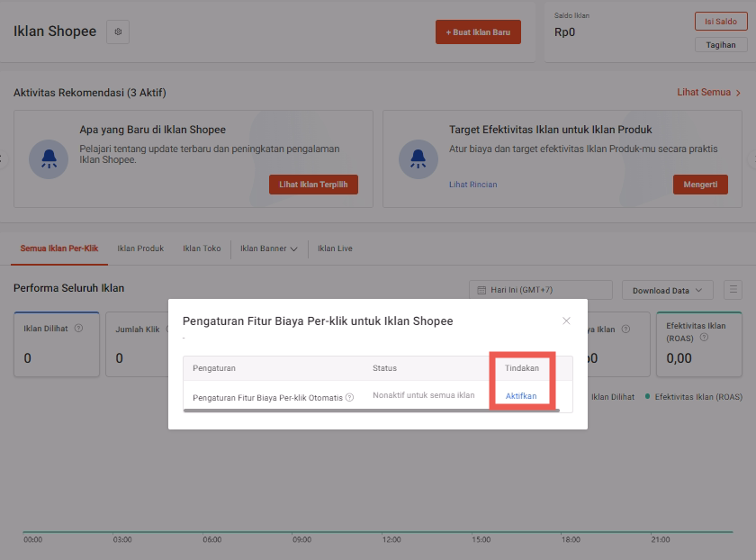Image resolution: width=756 pixels, height=560 pixels.
Task: Open the Lihat Rincian link
Action: [473, 185]
